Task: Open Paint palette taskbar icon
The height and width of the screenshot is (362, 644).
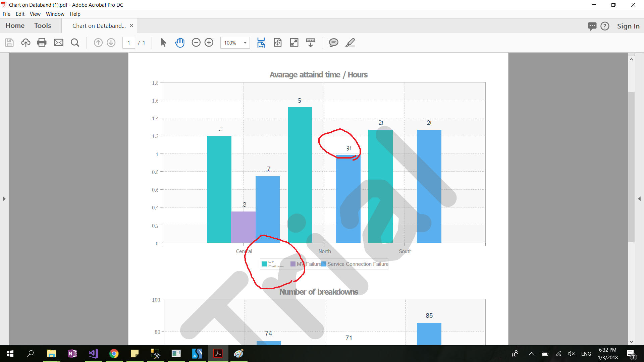Action: pos(239,354)
